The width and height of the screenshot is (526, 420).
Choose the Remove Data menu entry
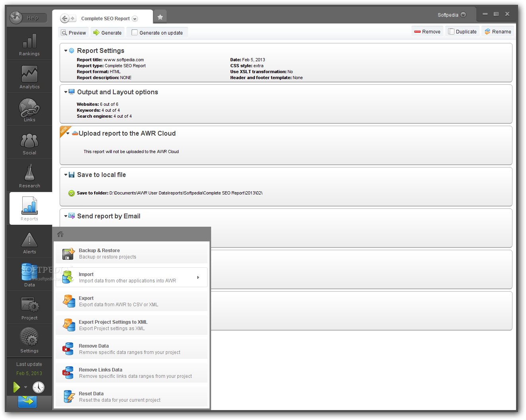point(132,349)
